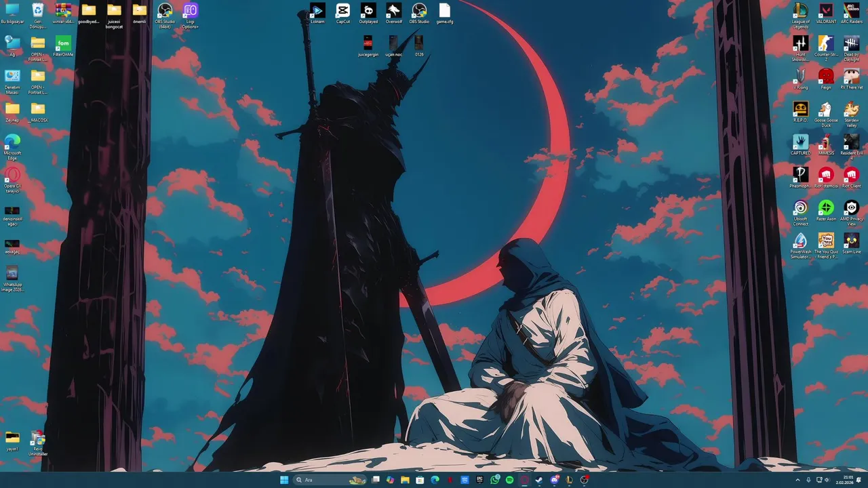The image size is (868, 488).
Task: Select the juiceoi bongocat folder
Action: click(x=114, y=16)
